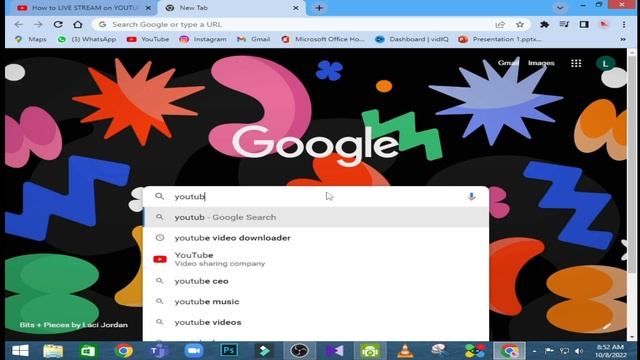
Task: Open the Images link at top right
Action: 541,63
